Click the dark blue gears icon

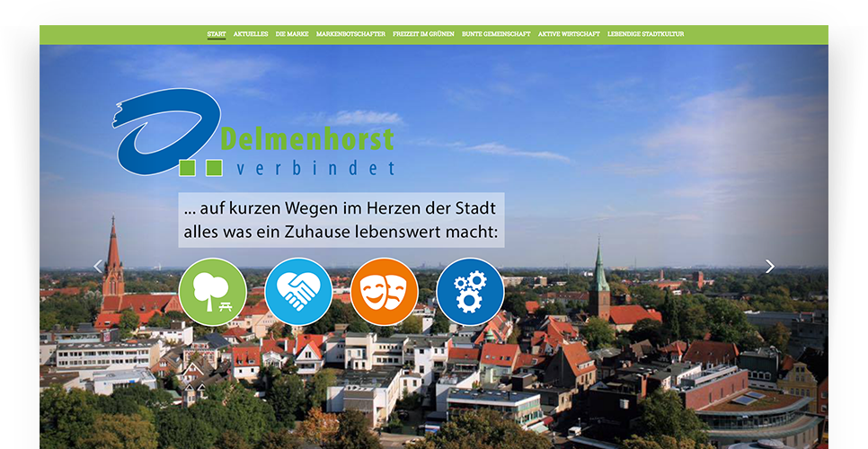(469, 292)
